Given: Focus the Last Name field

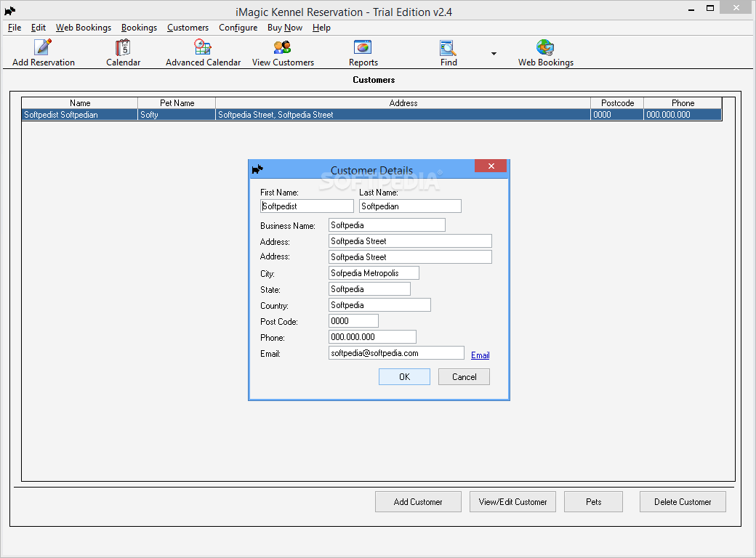Looking at the screenshot, I should tap(410, 206).
